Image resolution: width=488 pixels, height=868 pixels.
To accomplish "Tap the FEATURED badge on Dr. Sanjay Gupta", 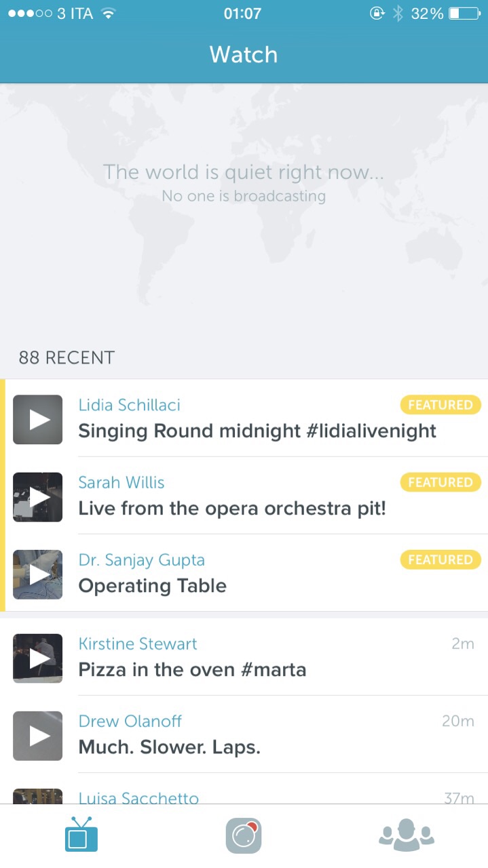I will 440,560.
